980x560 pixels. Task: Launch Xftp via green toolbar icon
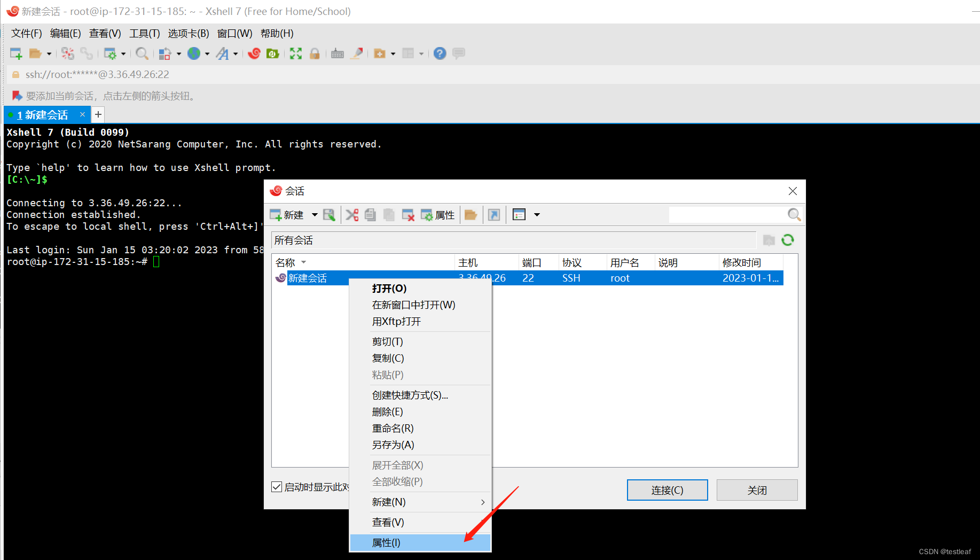(x=273, y=53)
